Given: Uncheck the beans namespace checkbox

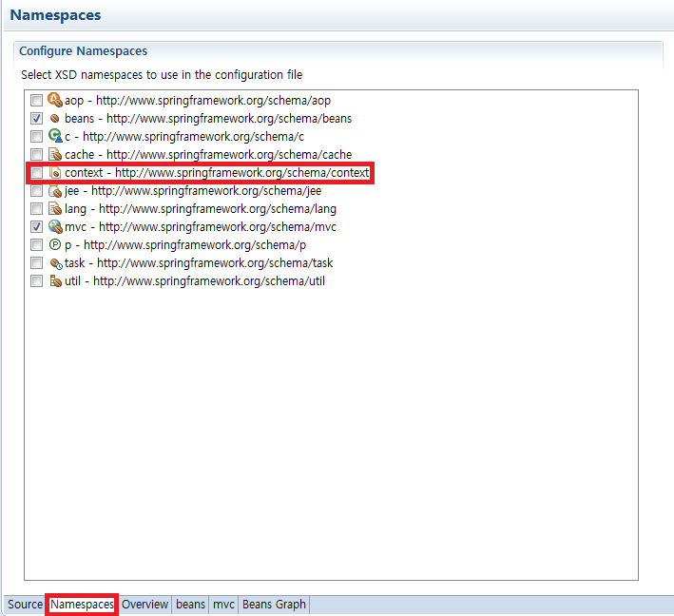Looking at the screenshot, I should tap(36, 118).
